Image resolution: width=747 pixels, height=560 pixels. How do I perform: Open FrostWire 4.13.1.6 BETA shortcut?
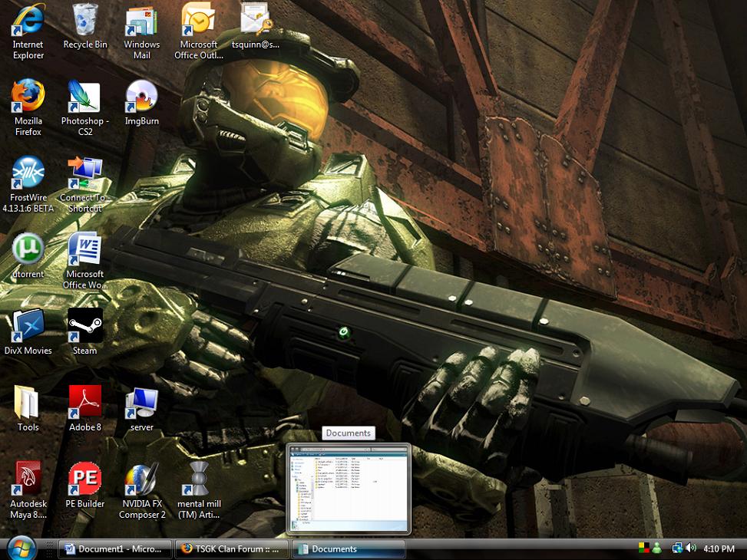pos(28,173)
